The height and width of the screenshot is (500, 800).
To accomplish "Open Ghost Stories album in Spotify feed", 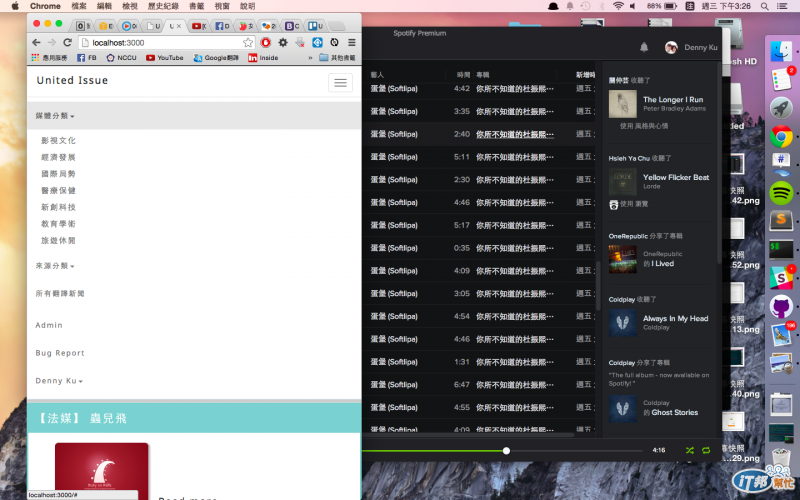I will (x=674, y=412).
